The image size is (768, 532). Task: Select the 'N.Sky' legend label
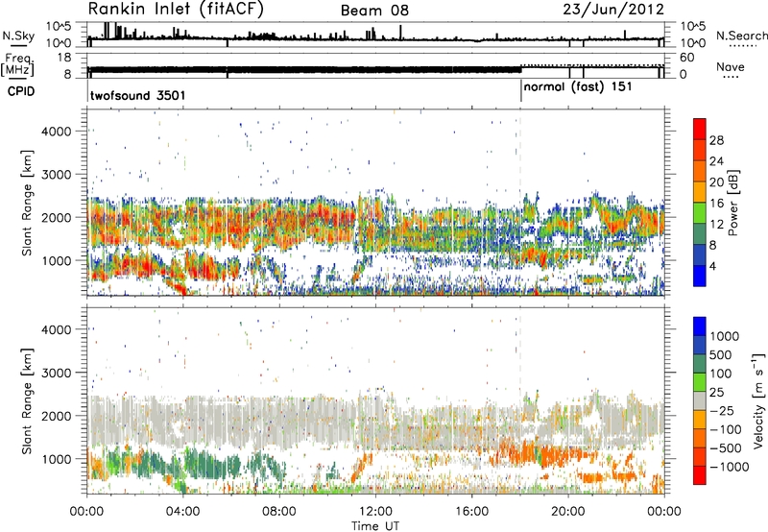[x=18, y=36]
